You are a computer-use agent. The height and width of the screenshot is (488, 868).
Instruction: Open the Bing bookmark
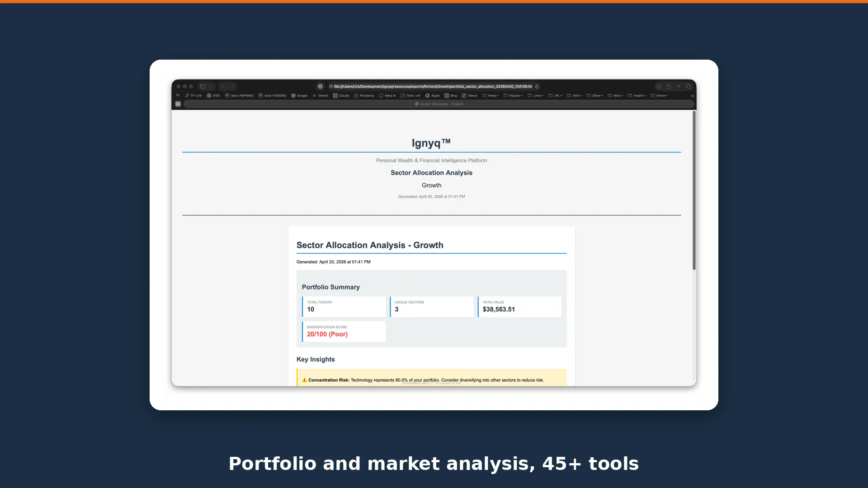[x=451, y=96]
